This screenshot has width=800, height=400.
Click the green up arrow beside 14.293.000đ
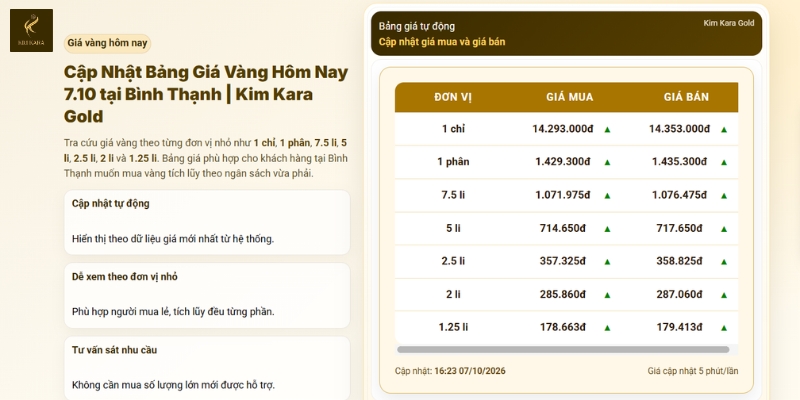click(607, 130)
